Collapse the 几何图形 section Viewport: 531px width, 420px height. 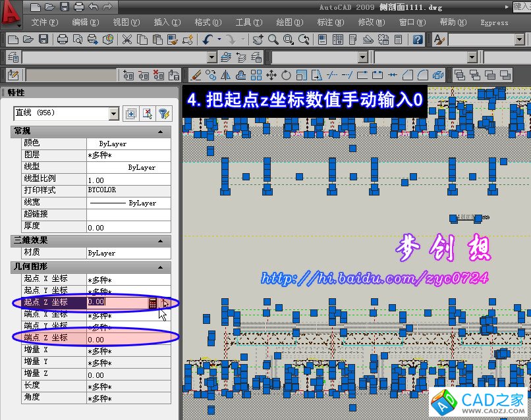[160, 267]
